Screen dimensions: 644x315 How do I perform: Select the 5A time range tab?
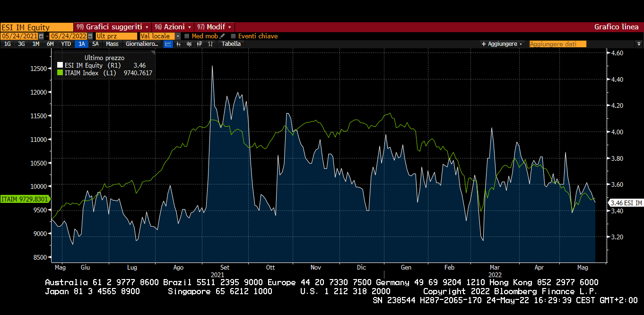tap(96, 44)
